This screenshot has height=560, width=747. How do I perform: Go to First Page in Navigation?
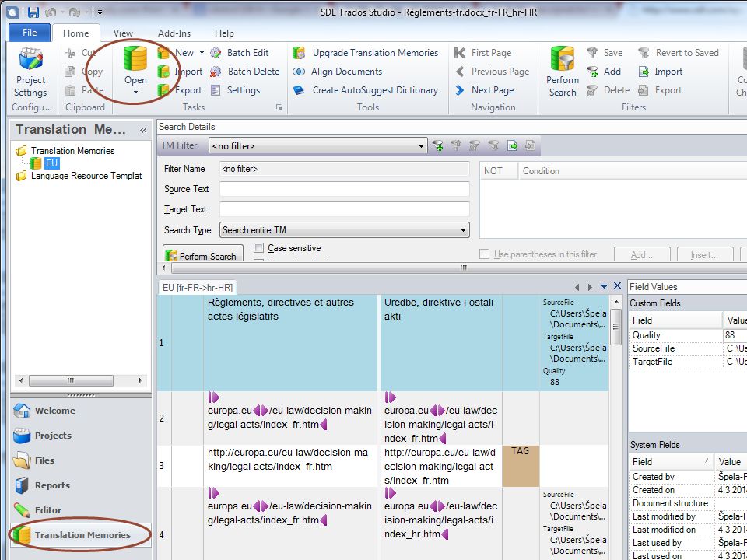(482, 53)
